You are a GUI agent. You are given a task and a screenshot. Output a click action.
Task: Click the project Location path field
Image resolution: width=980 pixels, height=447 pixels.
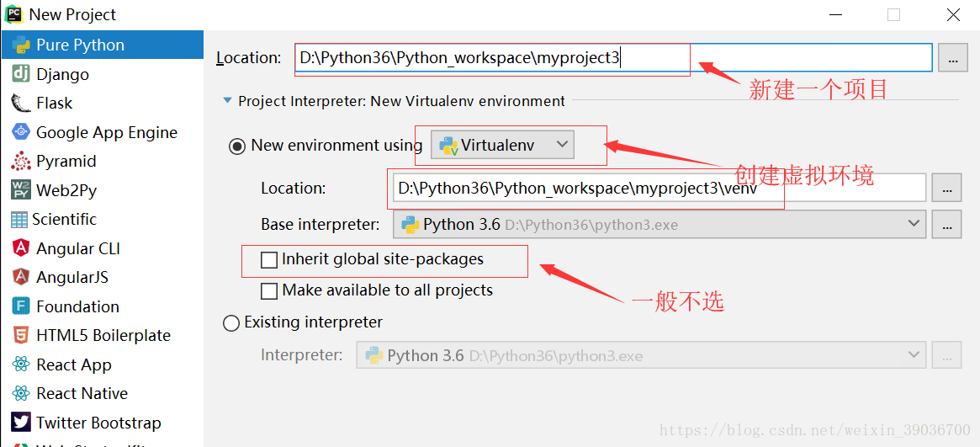[x=614, y=58]
